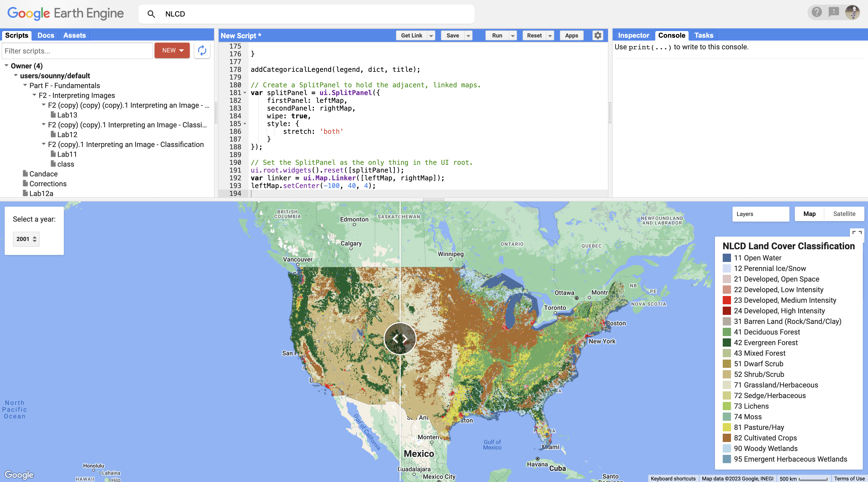Click the Apps button in the editor toolbar
Image resolution: width=868 pixels, height=482 pixels.
[x=571, y=35]
